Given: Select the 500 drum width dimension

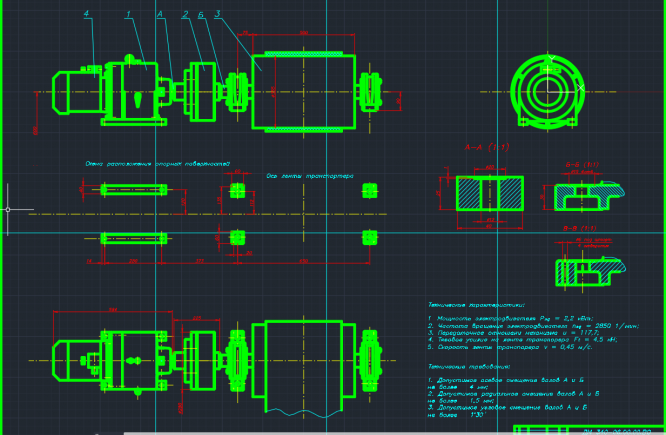Looking at the screenshot, I should [x=304, y=33].
